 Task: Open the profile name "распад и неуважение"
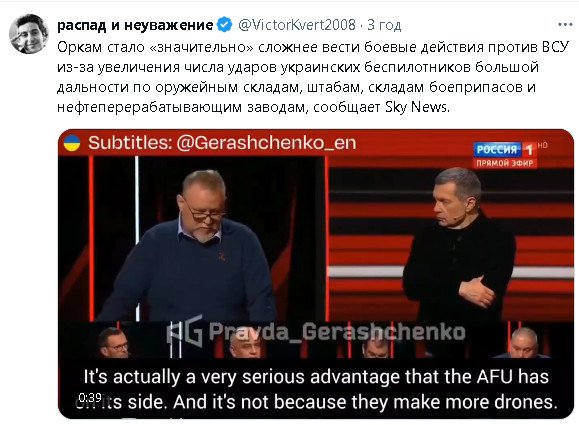coord(135,25)
